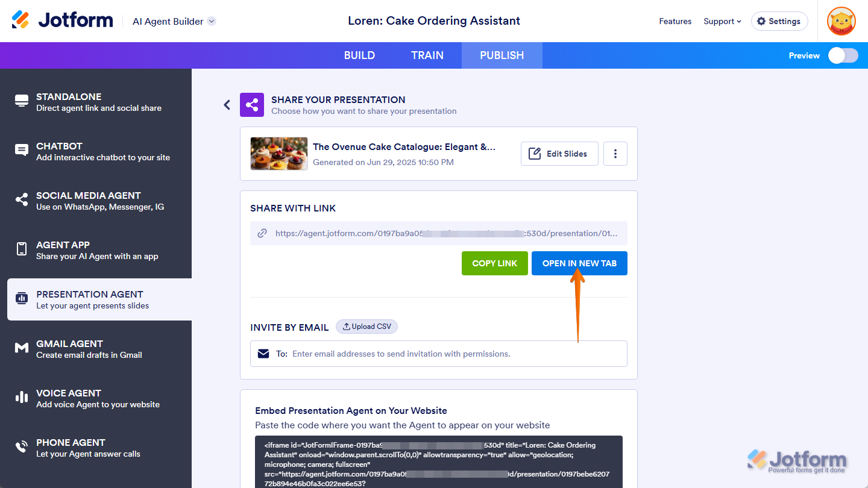868x488 pixels.
Task: Click the purple share icon
Action: tap(252, 105)
